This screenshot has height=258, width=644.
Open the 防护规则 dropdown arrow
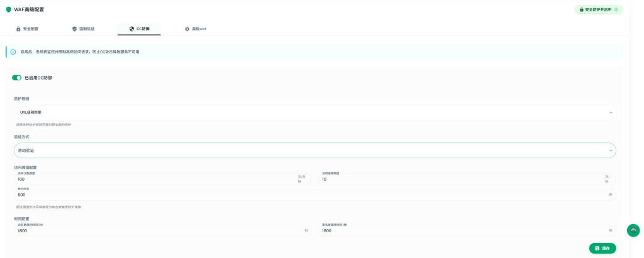click(x=611, y=112)
